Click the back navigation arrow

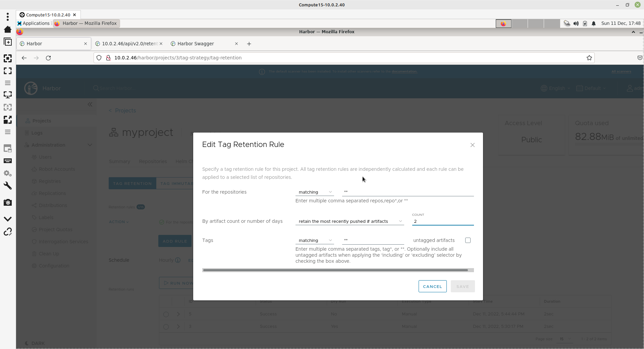(24, 58)
